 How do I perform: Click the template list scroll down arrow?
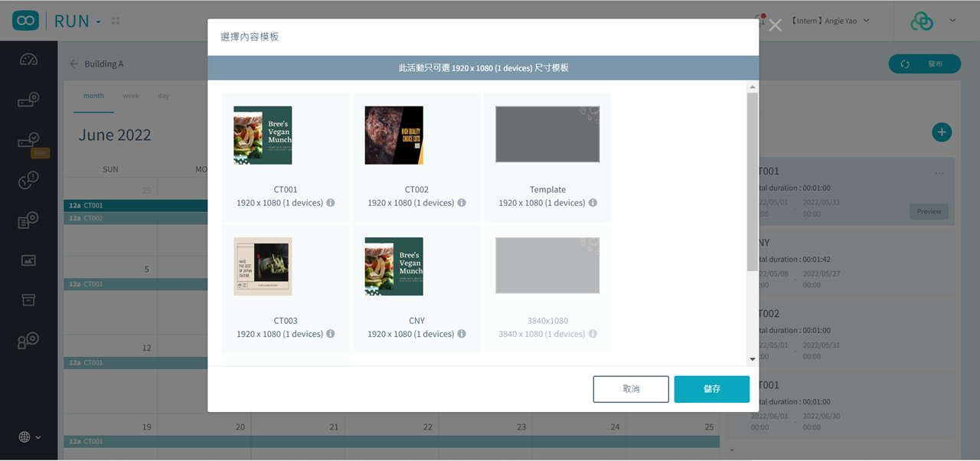(752, 359)
